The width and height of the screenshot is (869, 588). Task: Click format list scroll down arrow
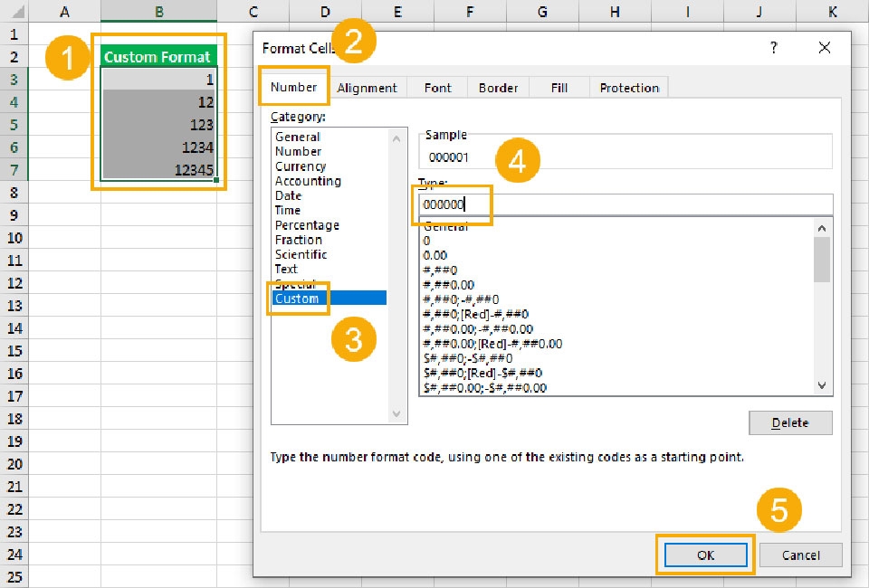tap(822, 385)
